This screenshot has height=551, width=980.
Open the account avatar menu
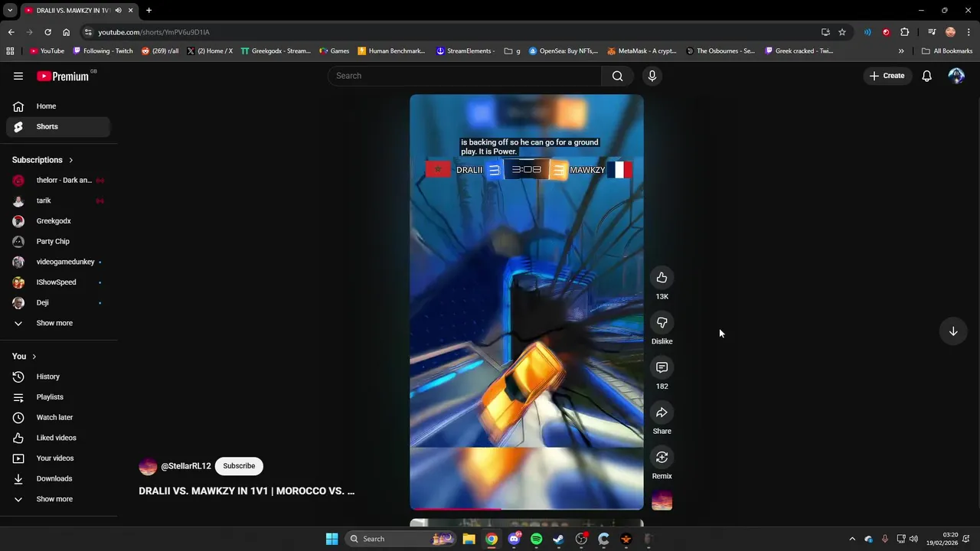tap(956, 76)
